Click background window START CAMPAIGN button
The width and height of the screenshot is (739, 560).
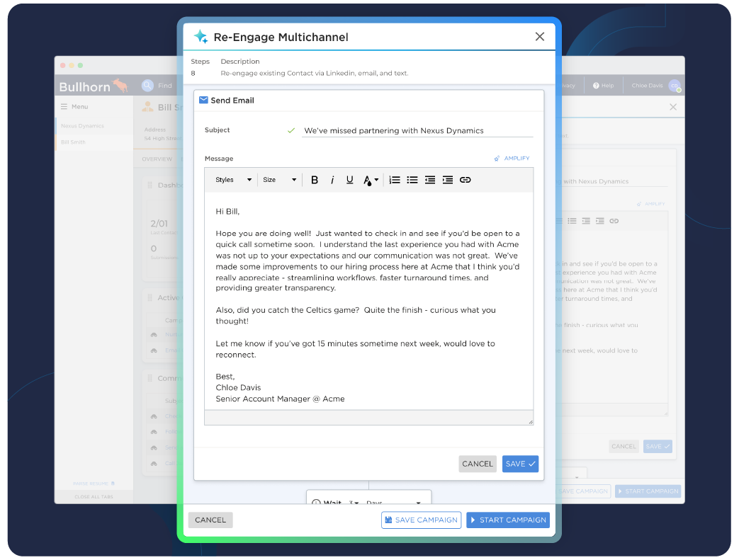pos(648,491)
